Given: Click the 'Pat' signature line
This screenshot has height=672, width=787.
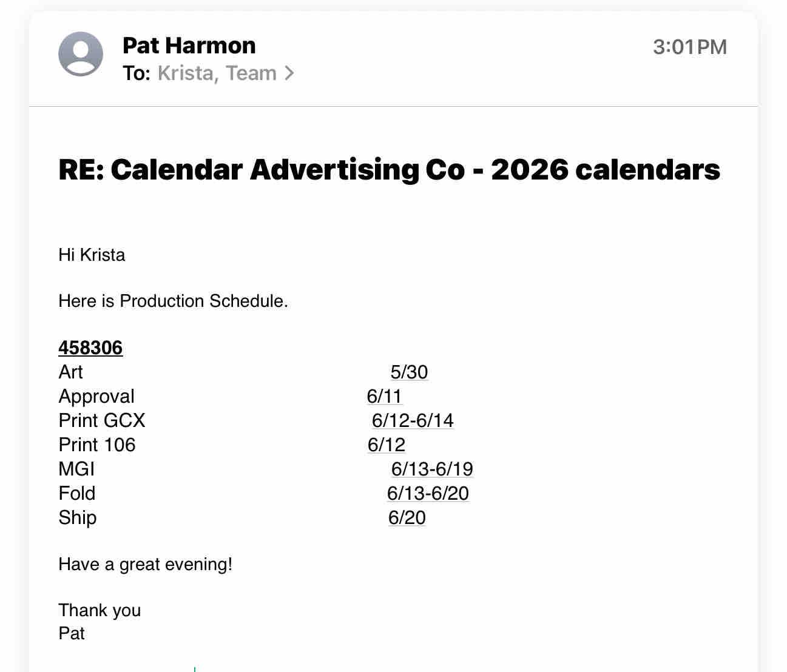Looking at the screenshot, I should pos(72,633).
